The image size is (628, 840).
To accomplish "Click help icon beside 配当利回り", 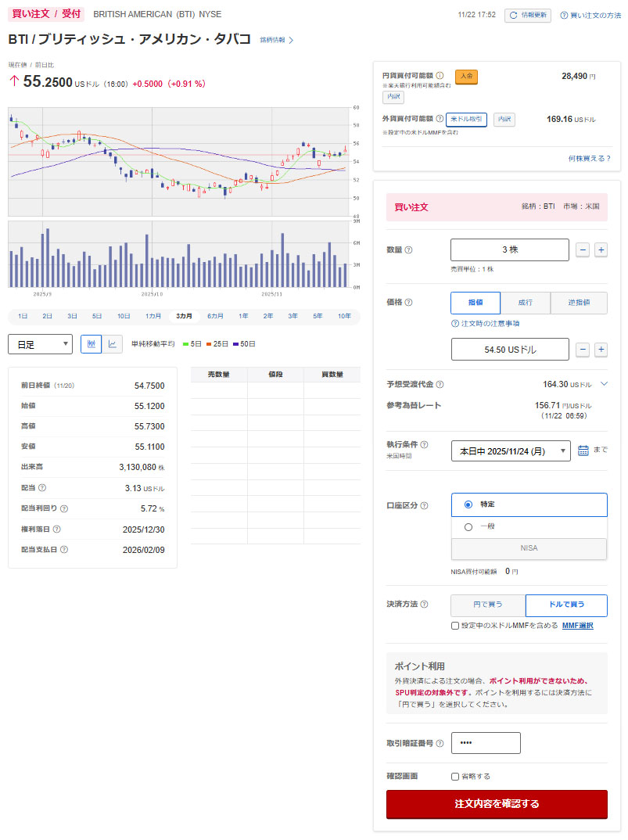I will 64,508.
